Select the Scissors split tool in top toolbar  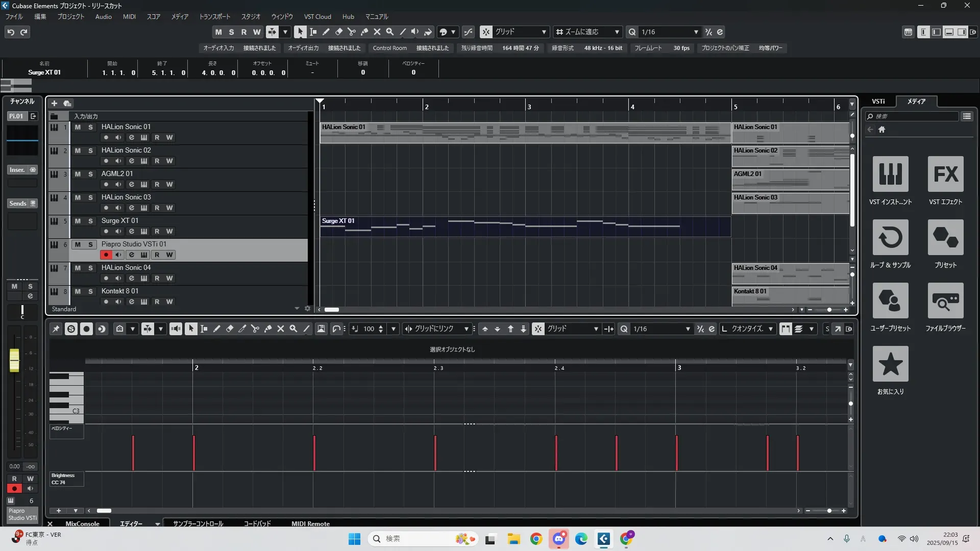[351, 32]
